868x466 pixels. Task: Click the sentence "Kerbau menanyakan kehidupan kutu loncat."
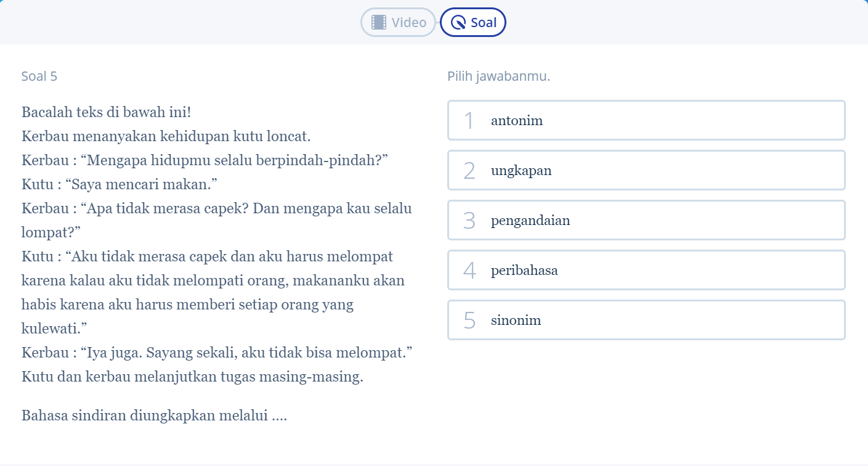(166, 136)
